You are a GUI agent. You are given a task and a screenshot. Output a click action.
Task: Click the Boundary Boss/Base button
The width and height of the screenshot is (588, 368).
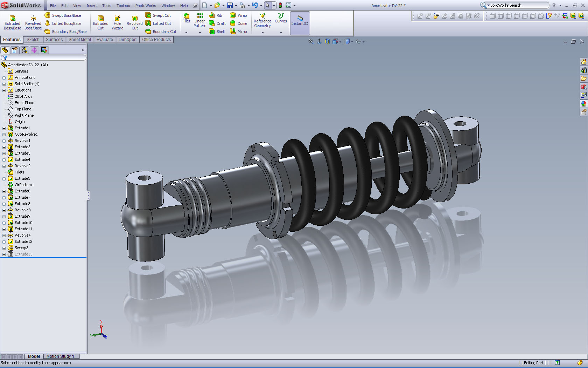pyautogui.click(x=66, y=32)
